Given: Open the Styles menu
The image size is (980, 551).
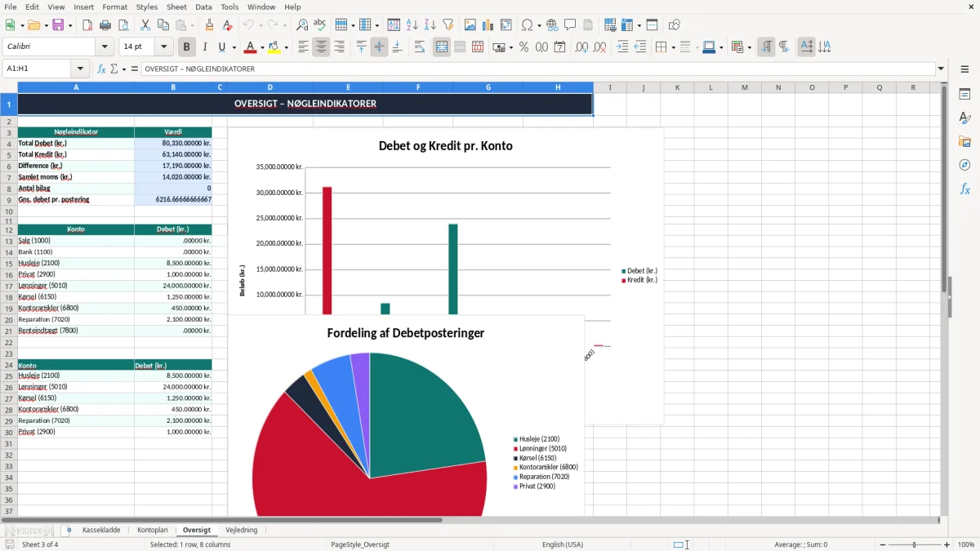Looking at the screenshot, I should click(x=147, y=7).
